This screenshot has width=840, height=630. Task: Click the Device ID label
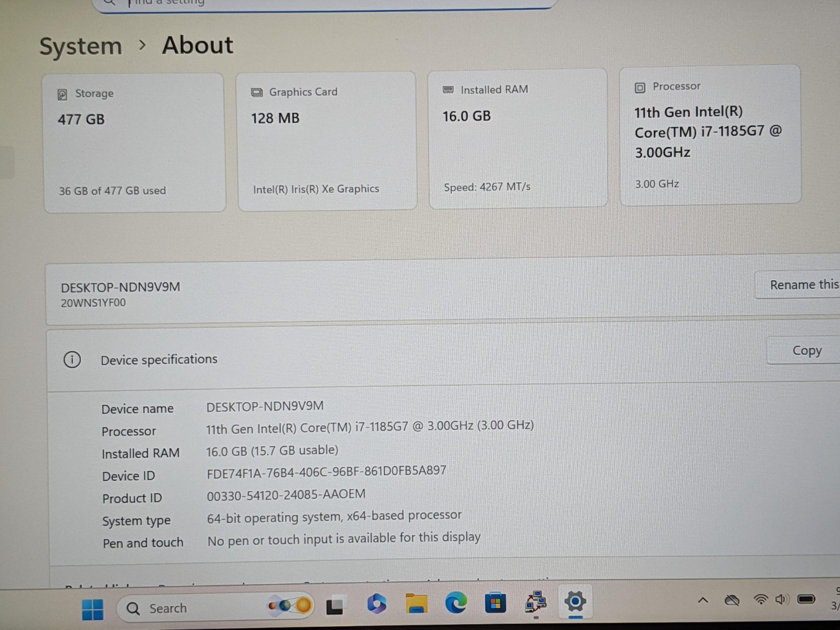129,476
